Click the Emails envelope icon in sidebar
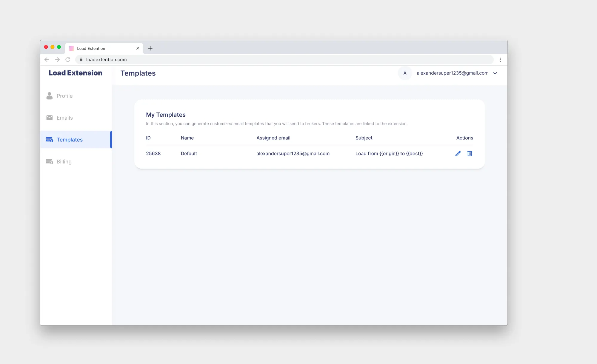 pyautogui.click(x=50, y=118)
